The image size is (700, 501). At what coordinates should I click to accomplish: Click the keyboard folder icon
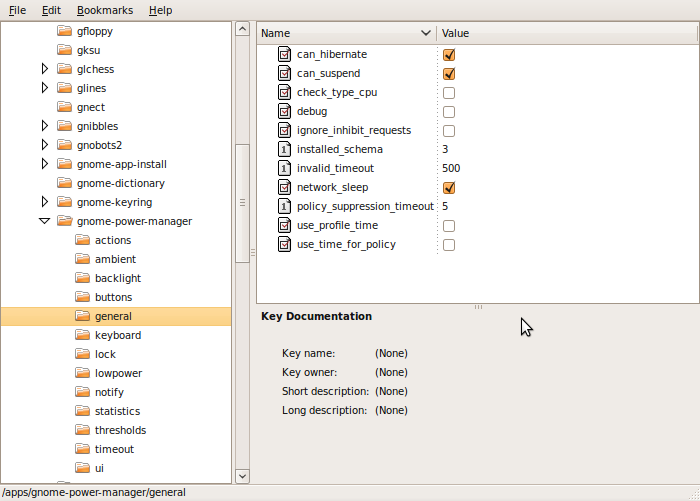[83, 335]
